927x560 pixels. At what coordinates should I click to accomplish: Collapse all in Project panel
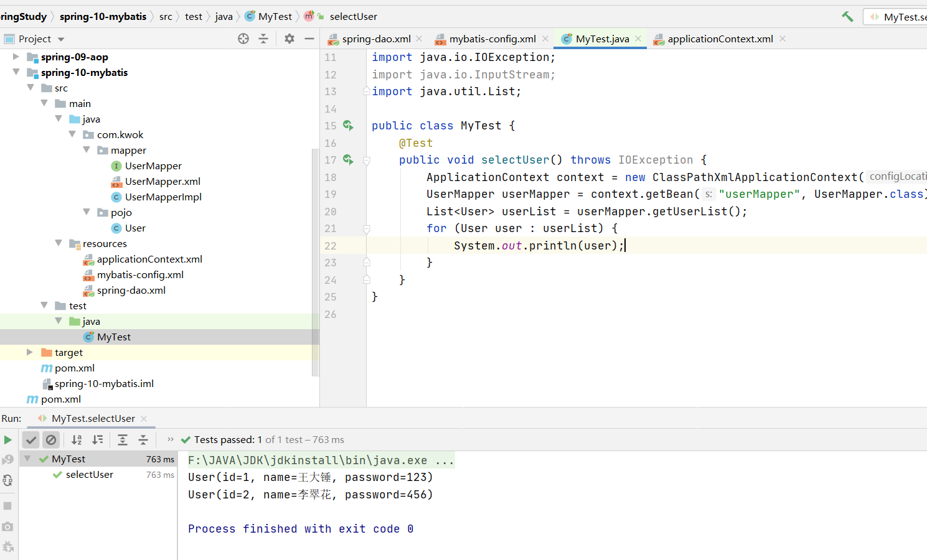(263, 39)
